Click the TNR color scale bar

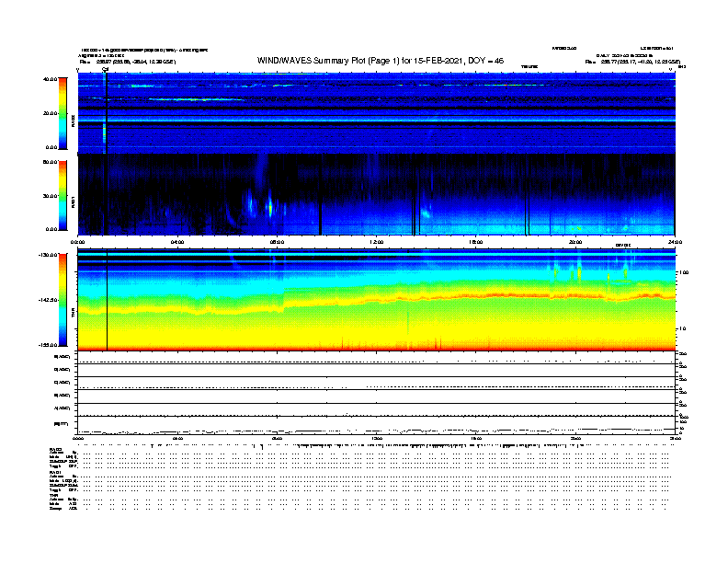pyautogui.click(x=63, y=300)
